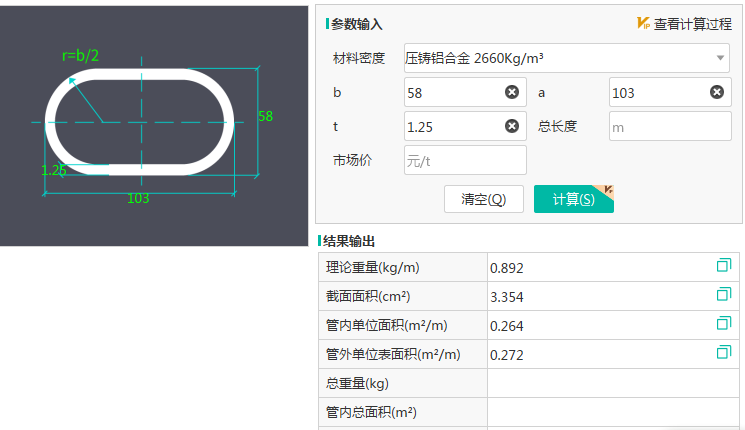Click the 参数输入 section header
Viewport: 745px width, 430px height.
[x=356, y=24]
